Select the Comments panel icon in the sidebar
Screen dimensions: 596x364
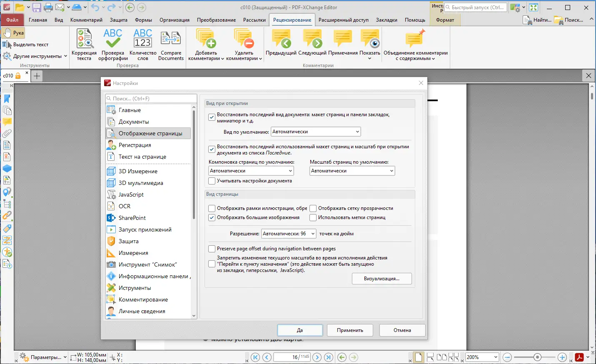(7, 122)
